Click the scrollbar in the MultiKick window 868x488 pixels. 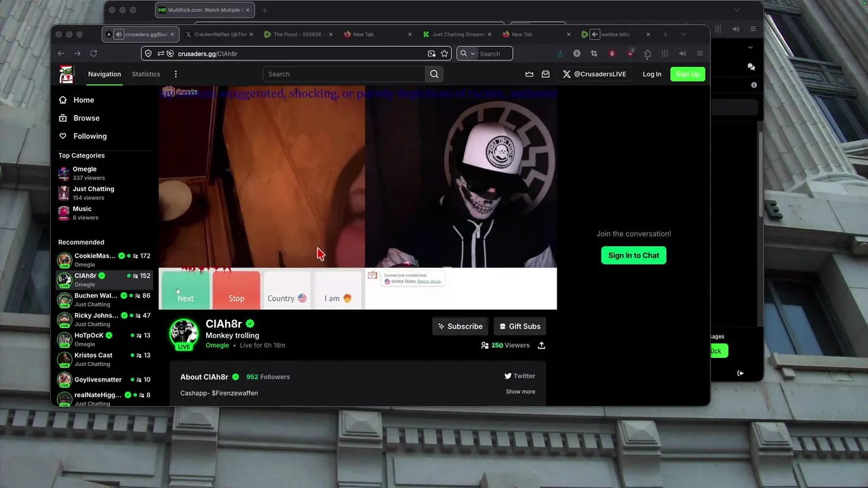click(760, 173)
